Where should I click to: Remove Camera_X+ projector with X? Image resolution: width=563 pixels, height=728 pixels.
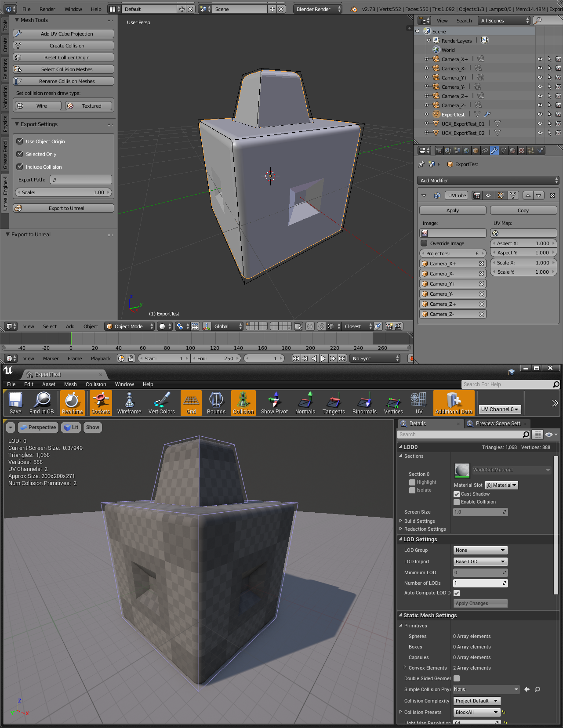(482, 264)
